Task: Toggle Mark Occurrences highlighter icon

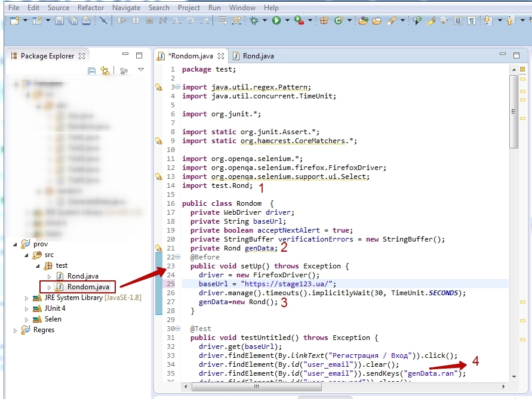Action: click(431, 21)
